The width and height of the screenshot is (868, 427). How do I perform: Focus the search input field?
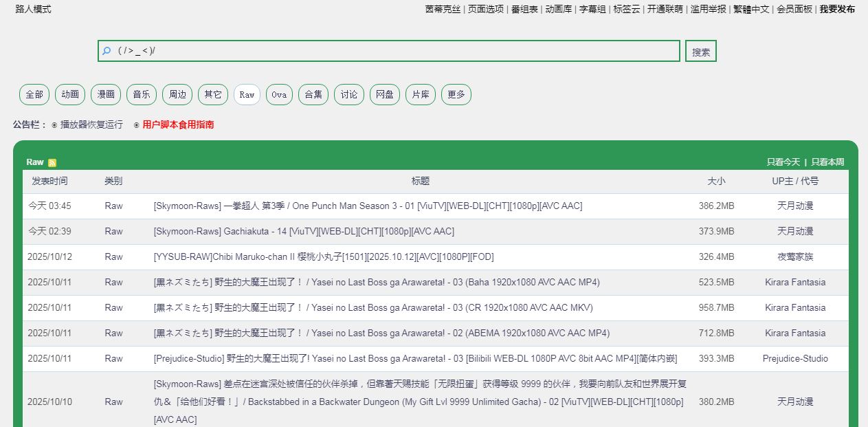(x=392, y=51)
